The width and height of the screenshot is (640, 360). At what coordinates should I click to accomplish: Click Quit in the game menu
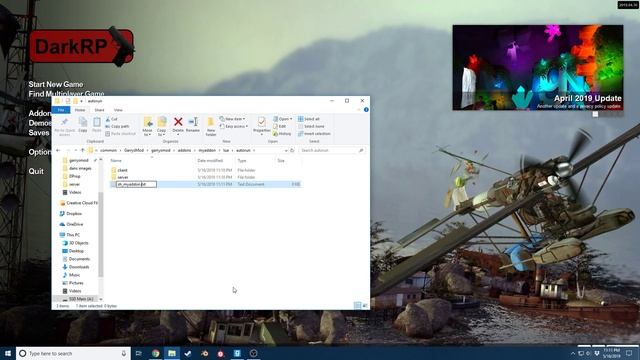[x=36, y=171]
